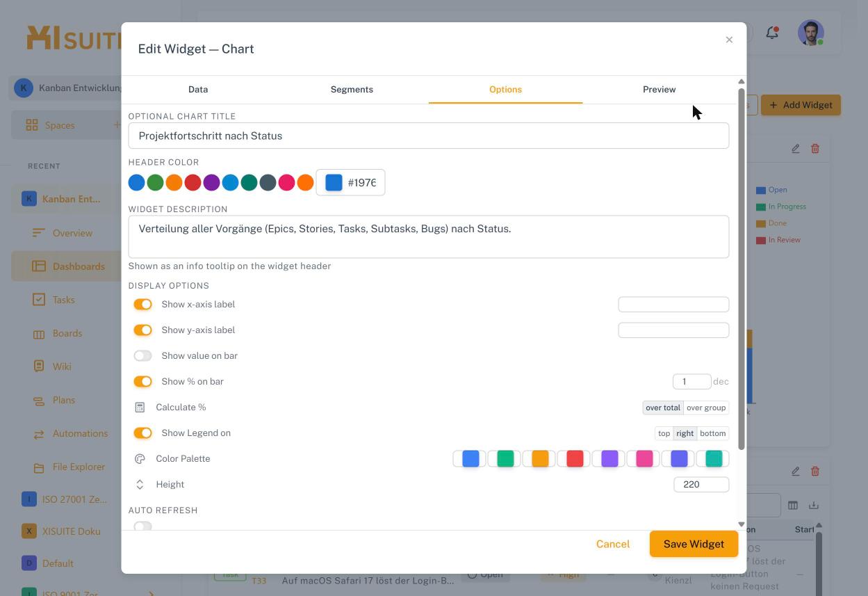The image size is (868, 596).
Task: Click the Optional Chart Title field
Action: (x=429, y=136)
